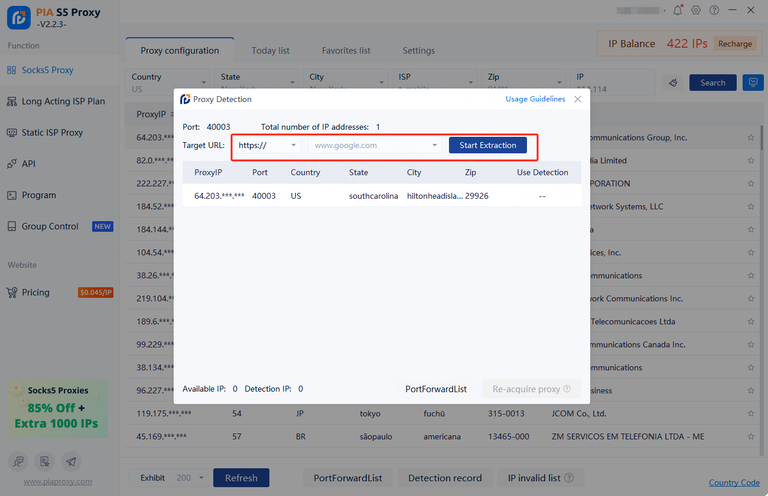Switch to the Today list tab
The image size is (768, 496).
point(270,51)
